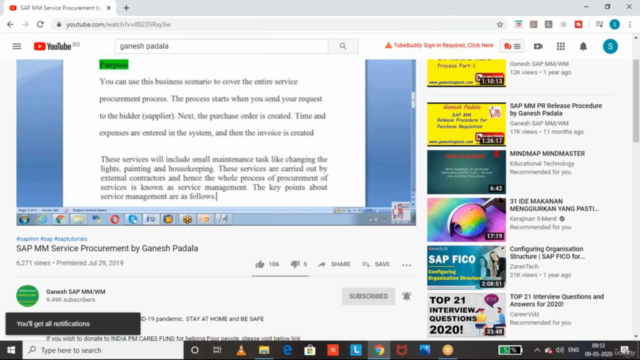Open the YouTube guide hamburger menu
This screenshot has height=360, width=640.
17,46
